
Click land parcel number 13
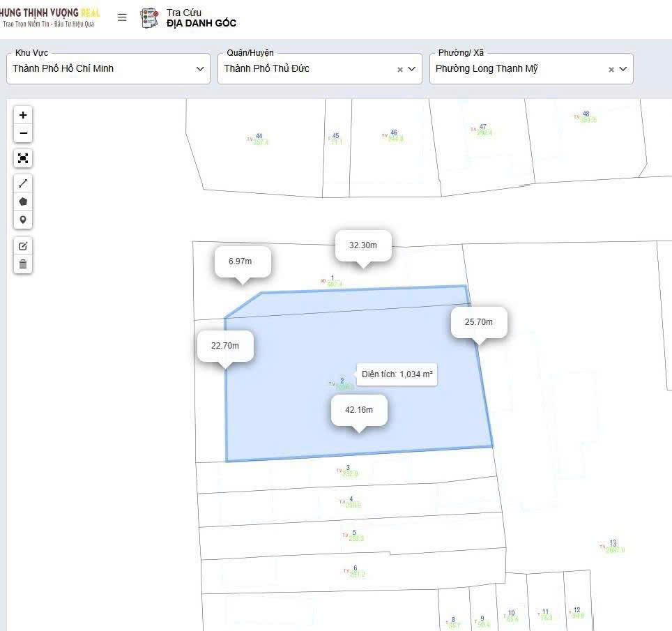(613, 543)
